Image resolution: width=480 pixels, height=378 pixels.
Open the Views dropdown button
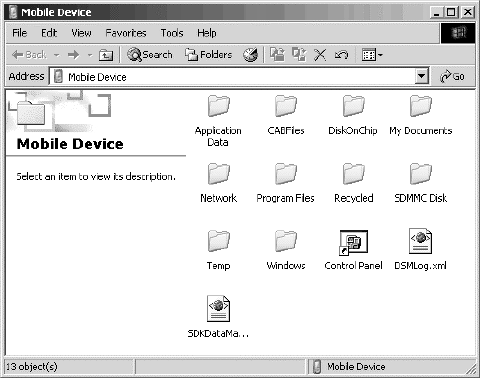pos(372,55)
